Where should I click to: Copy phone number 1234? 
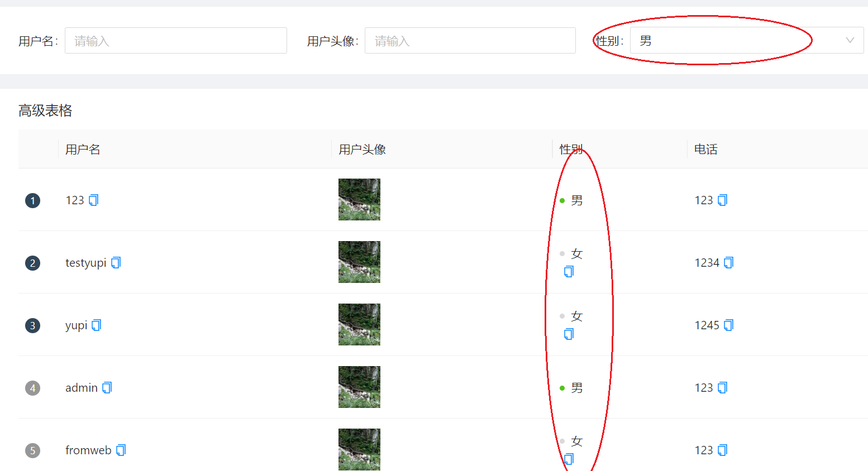tap(729, 262)
